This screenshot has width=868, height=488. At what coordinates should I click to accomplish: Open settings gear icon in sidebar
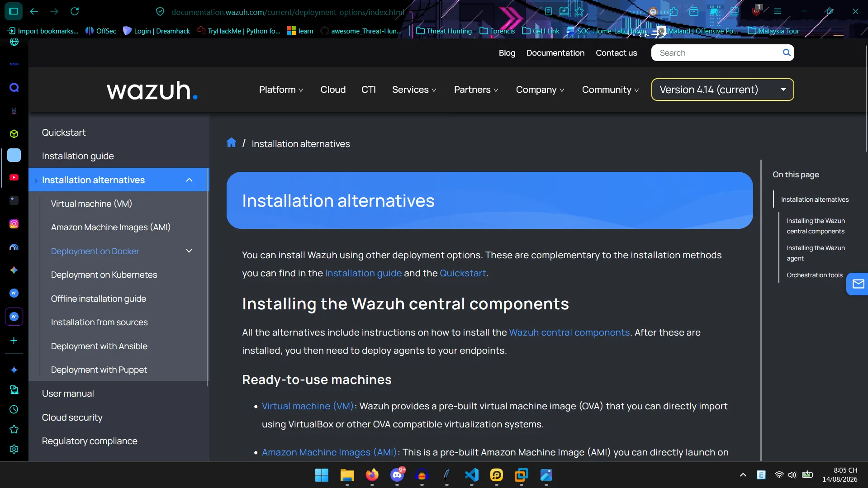[14, 449]
